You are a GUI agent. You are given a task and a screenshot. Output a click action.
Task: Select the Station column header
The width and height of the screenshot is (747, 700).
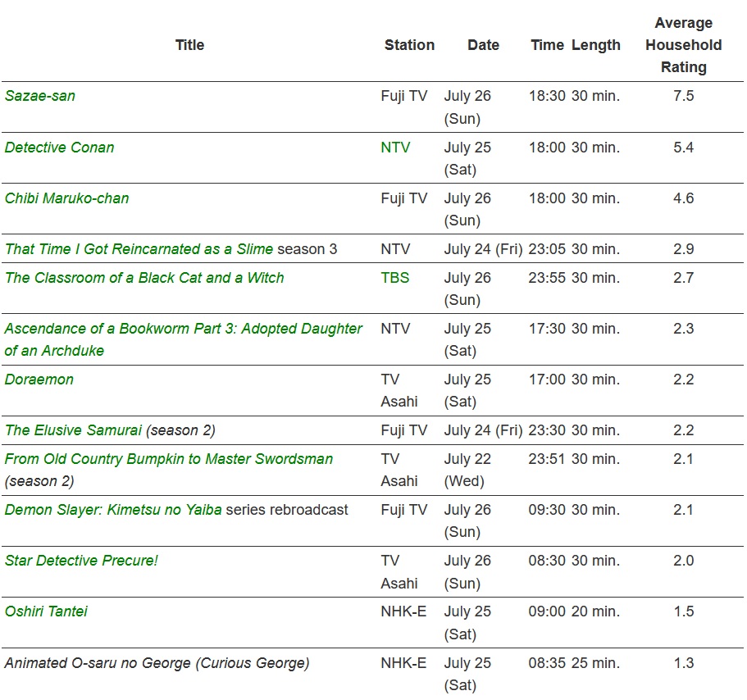[410, 45]
